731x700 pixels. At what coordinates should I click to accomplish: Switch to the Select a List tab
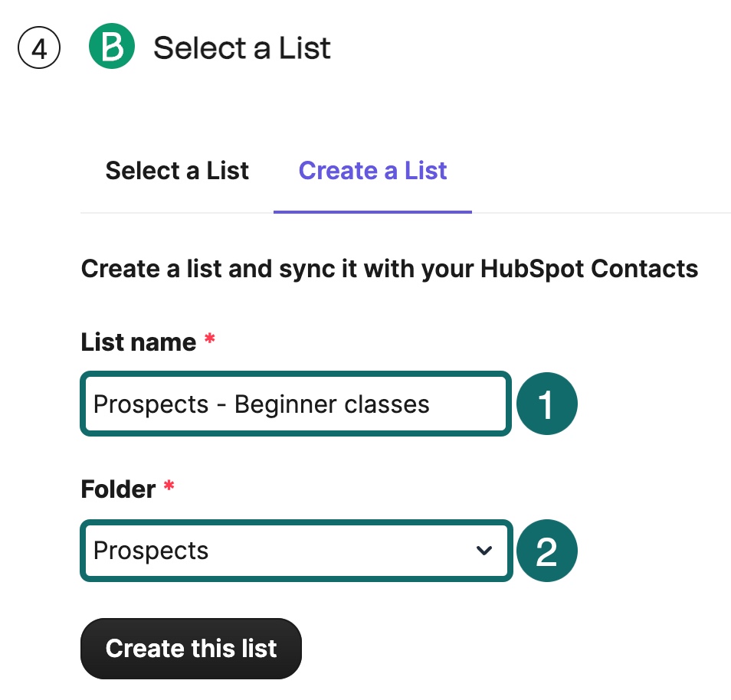pos(177,170)
